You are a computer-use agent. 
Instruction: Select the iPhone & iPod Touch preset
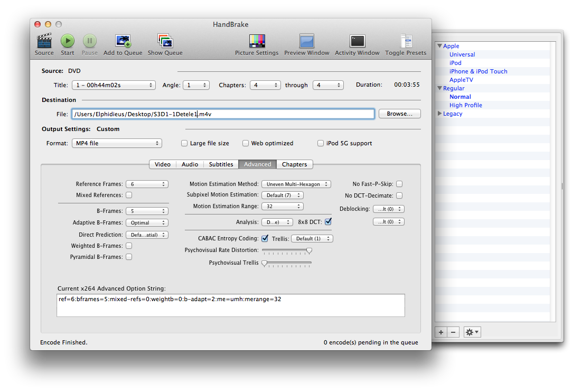(478, 71)
